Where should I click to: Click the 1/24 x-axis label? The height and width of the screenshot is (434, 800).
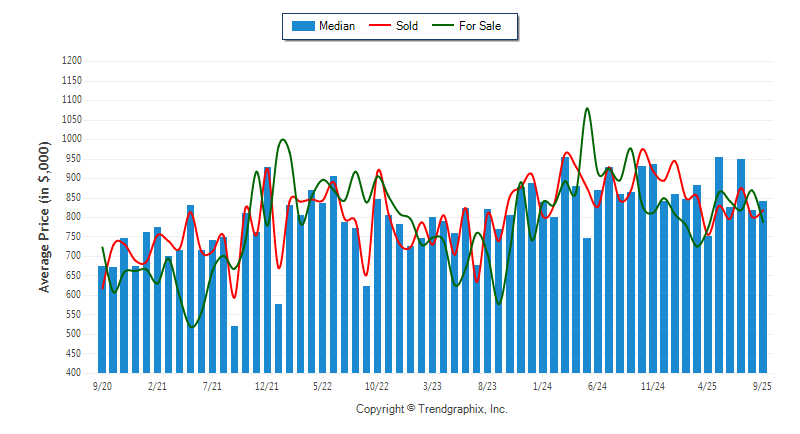click(543, 385)
